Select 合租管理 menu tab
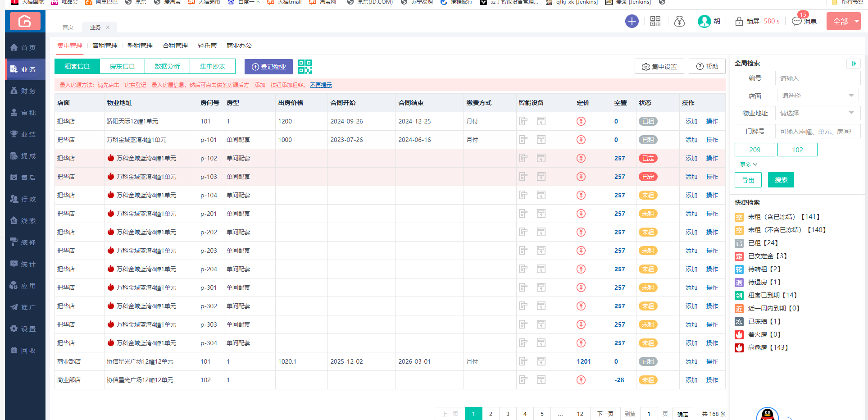This screenshot has width=868, height=420. click(x=175, y=46)
